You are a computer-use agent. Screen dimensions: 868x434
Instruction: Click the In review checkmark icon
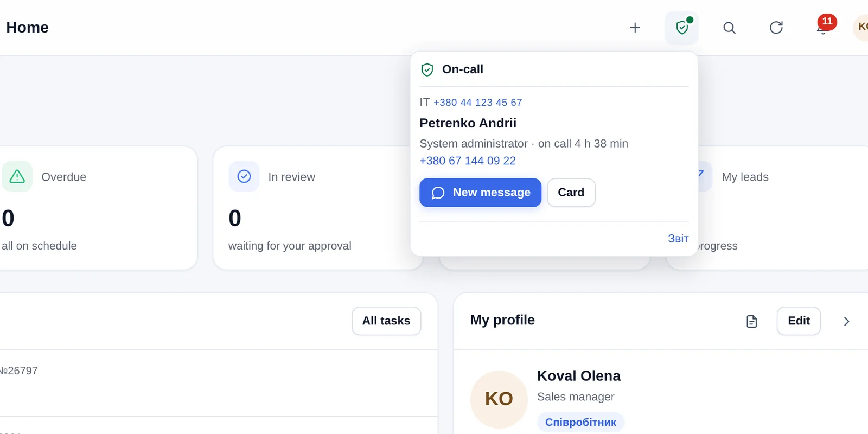pos(244,176)
